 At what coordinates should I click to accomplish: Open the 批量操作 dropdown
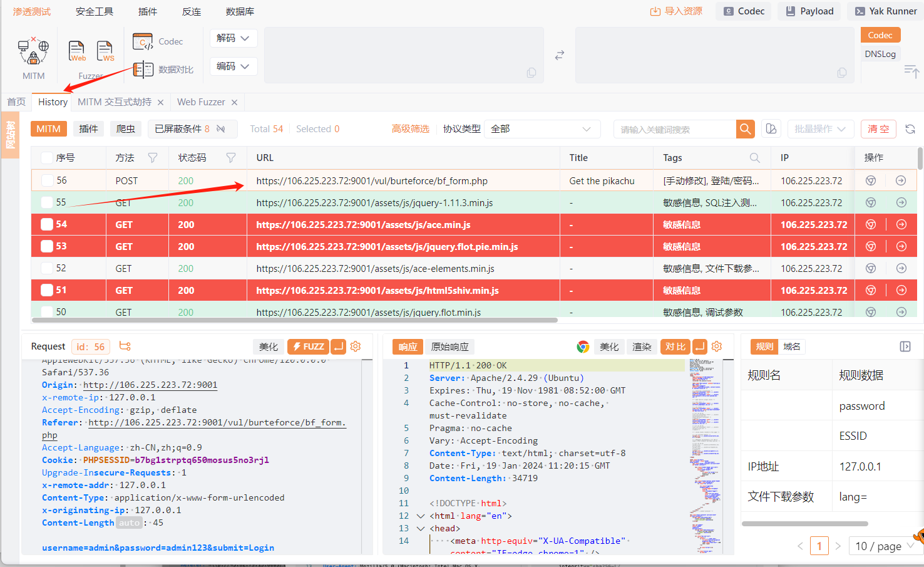tap(820, 129)
